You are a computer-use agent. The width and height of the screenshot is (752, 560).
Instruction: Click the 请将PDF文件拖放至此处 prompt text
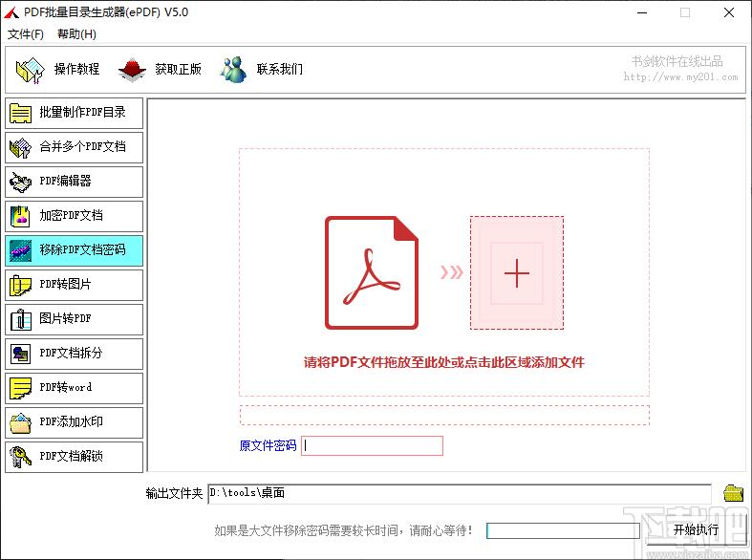443,362
